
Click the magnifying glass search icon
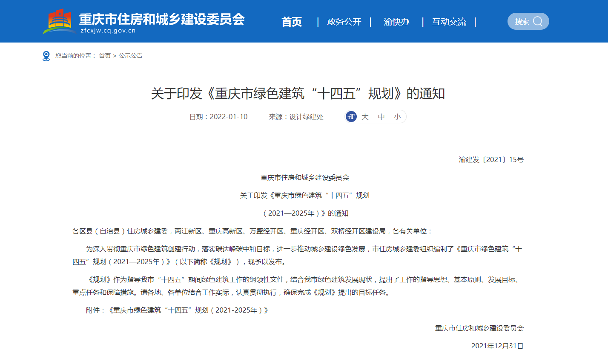tap(538, 21)
